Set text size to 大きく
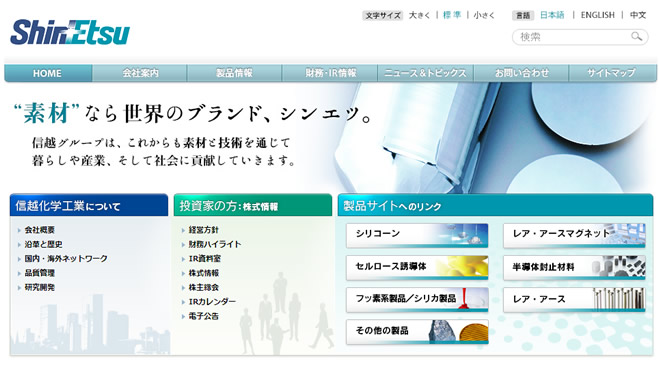This screenshot has width=659, height=369. [419, 15]
